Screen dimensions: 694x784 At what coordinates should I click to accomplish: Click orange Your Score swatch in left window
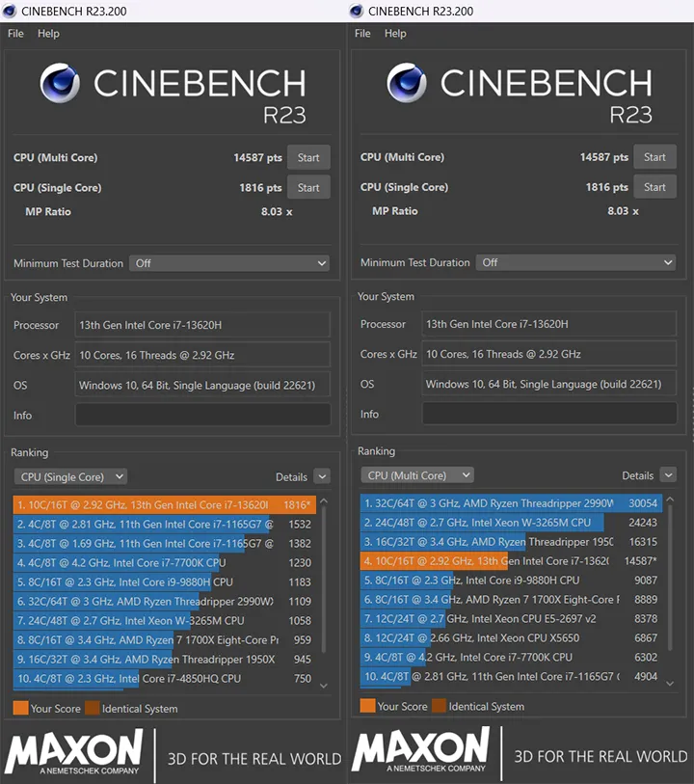coord(20,709)
